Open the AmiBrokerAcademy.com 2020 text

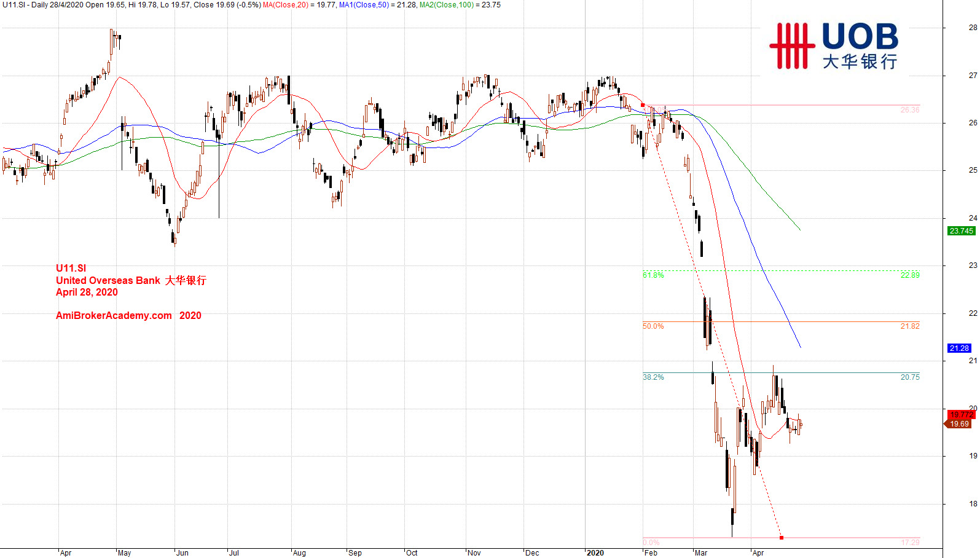[128, 315]
